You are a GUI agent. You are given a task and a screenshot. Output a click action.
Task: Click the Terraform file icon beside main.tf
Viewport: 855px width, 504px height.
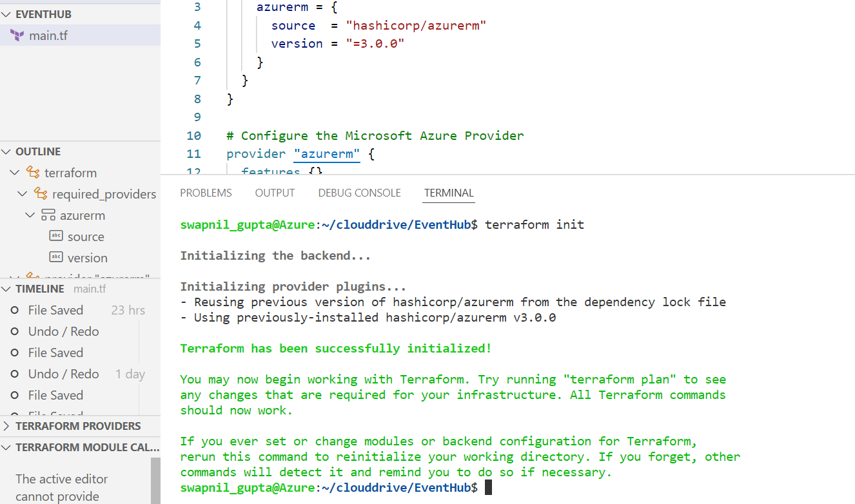pos(17,35)
